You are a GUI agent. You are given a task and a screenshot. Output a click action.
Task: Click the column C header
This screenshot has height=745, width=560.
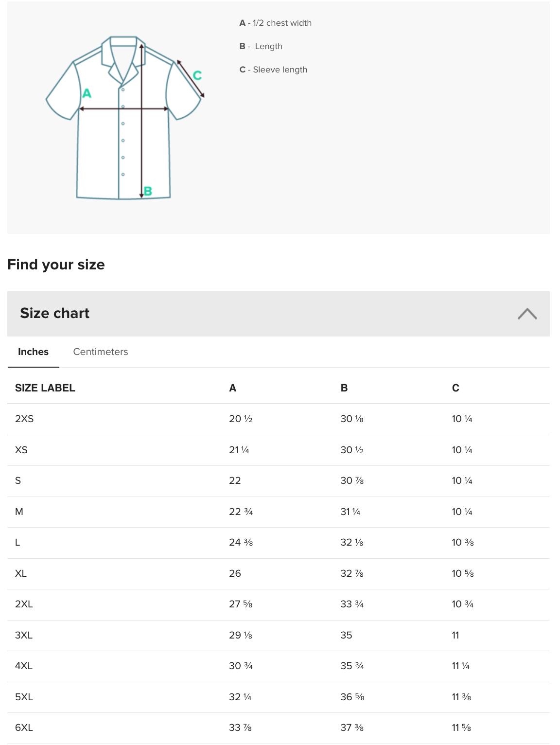pos(455,388)
